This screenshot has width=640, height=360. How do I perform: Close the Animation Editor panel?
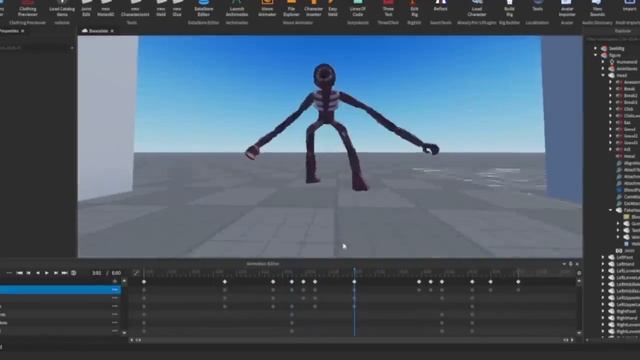point(577,264)
